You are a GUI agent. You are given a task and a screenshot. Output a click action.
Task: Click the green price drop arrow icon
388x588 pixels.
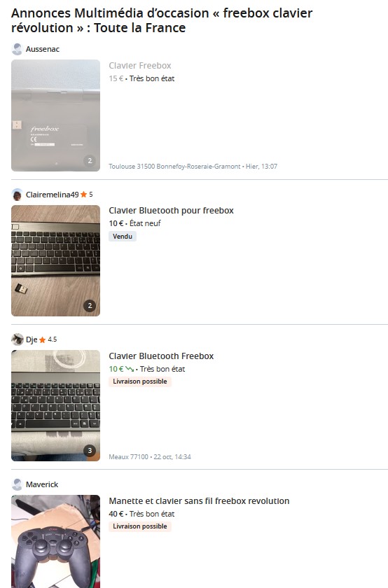130,369
